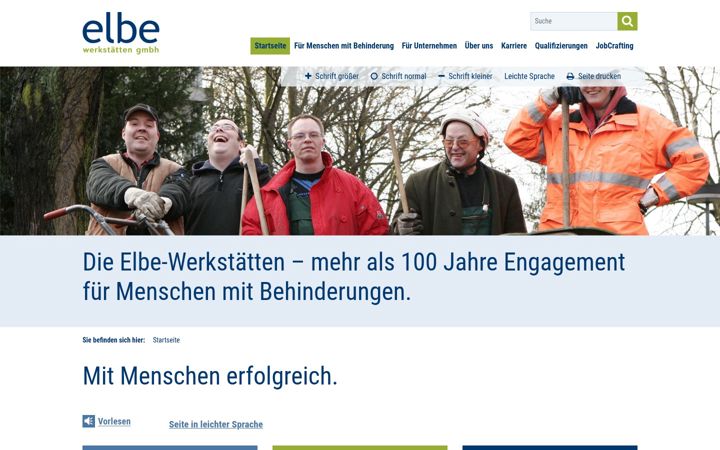Screen dimensions: 720x450
Task: Click the printer icon
Action: tap(570, 76)
